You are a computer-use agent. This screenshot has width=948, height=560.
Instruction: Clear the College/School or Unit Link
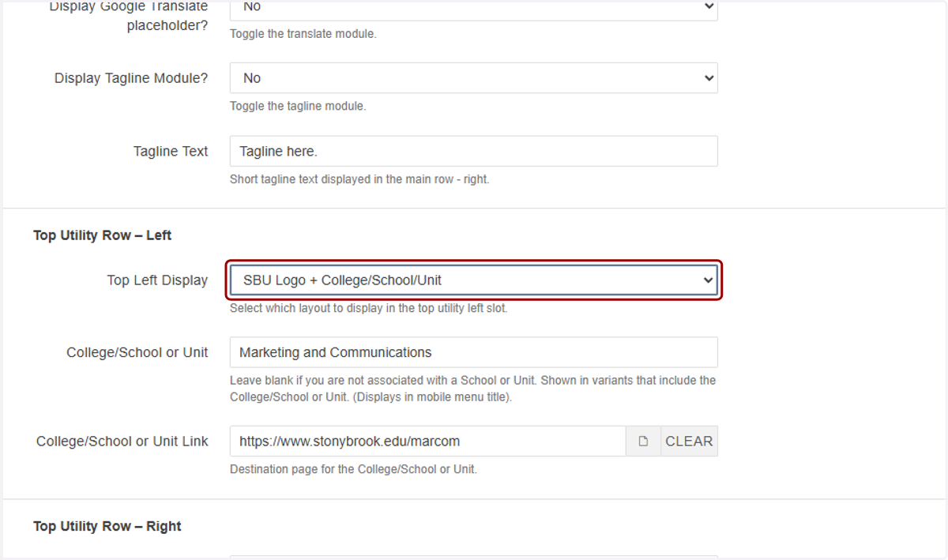click(689, 442)
